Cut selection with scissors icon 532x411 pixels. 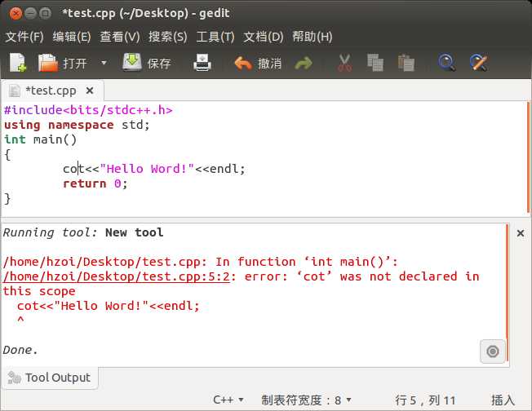[x=344, y=63]
